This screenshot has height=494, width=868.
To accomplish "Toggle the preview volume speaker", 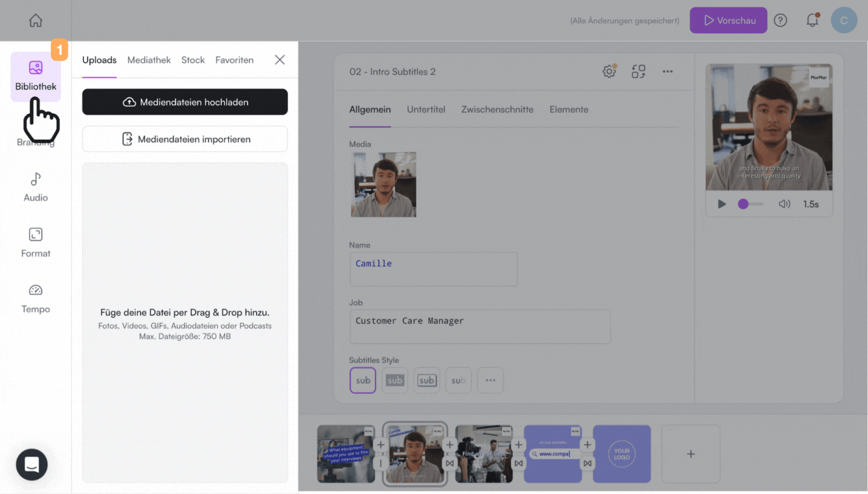I will click(784, 204).
